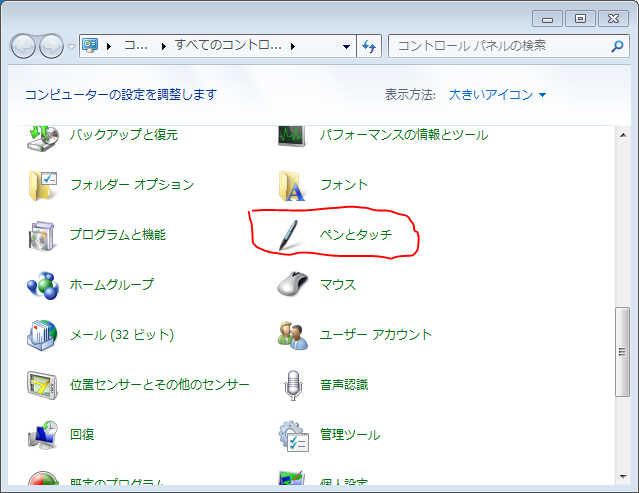The image size is (639, 493).
Task: Open the マウス mouse icon
Action: (291, 285)
